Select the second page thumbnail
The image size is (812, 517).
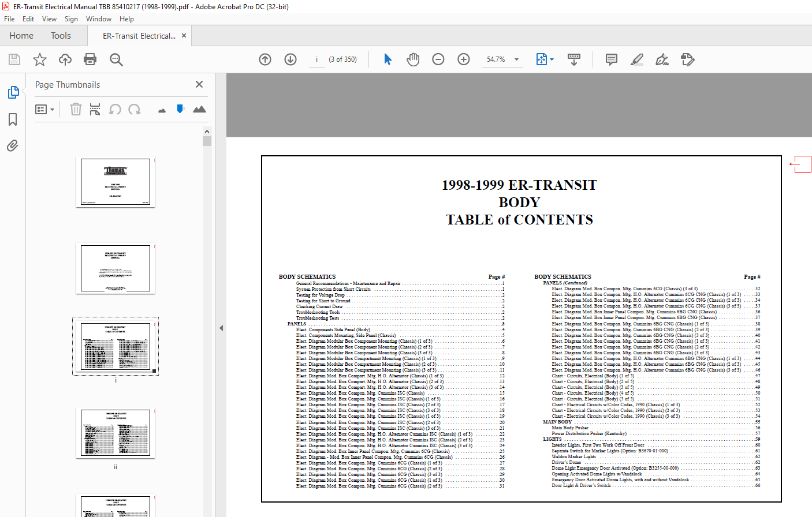pyautogui.click(x=116, y=269)
